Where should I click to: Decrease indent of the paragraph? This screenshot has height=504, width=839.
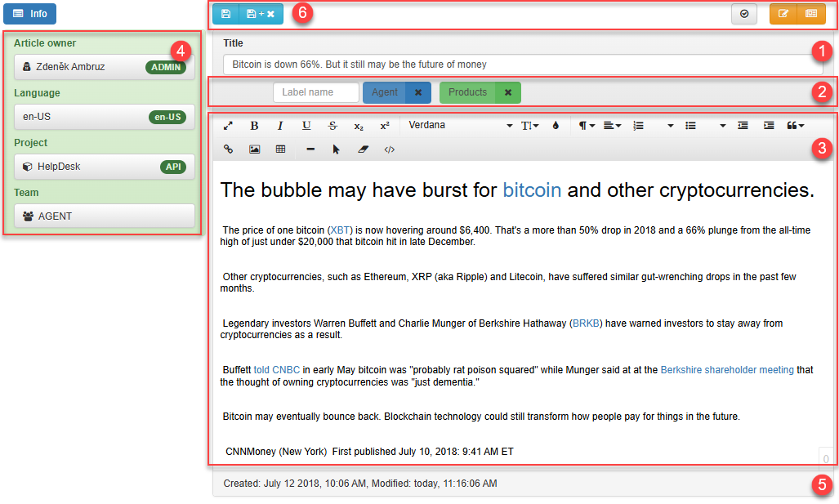[x=743, y=126]
